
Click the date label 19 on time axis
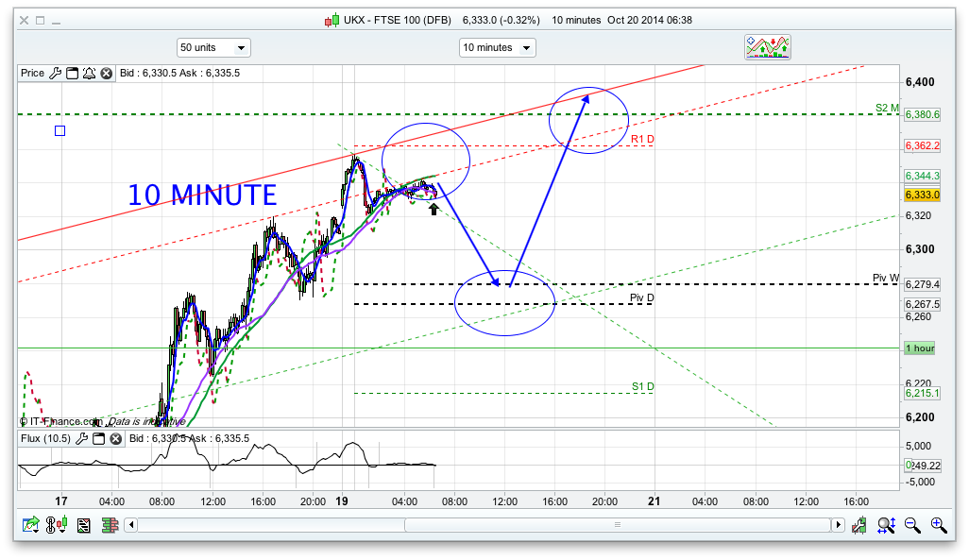coord(342,501)
